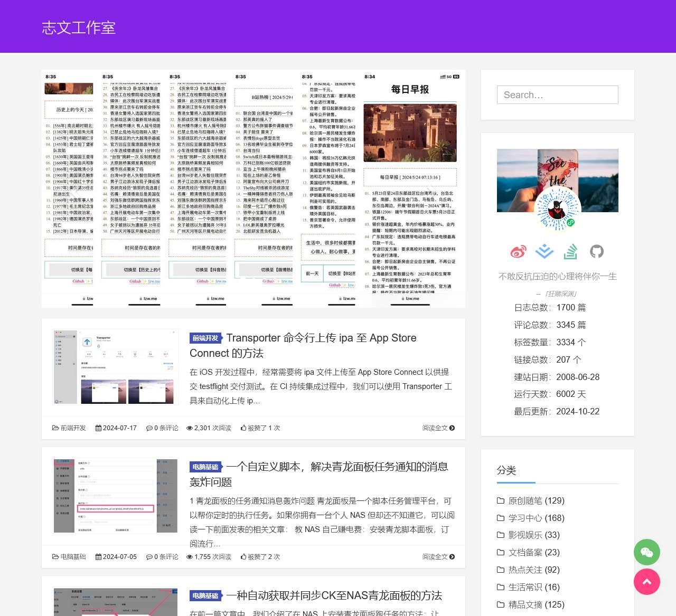Click the 日志总数: 1700 篇 statistic
Image resolution: width=676 pixels, height=616 pixels.
tap(550, 308)
